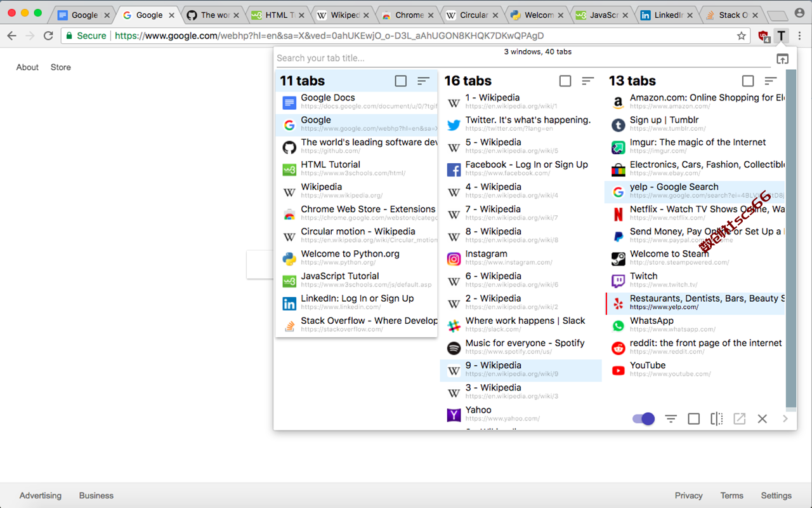Open the Settings footer link
Screen dimensions: 812x508
coord(776,495)
